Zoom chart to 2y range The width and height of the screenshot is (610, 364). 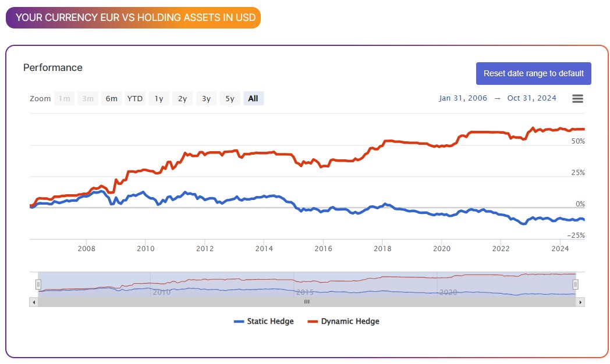point(182,99)
